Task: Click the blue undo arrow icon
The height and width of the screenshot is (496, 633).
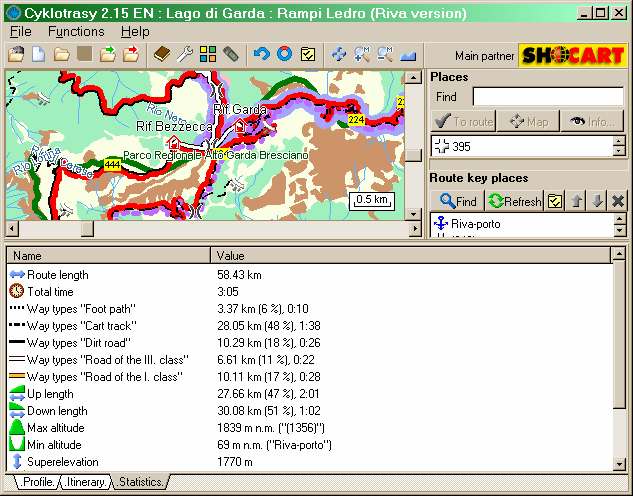Action: tap(262, 54)
